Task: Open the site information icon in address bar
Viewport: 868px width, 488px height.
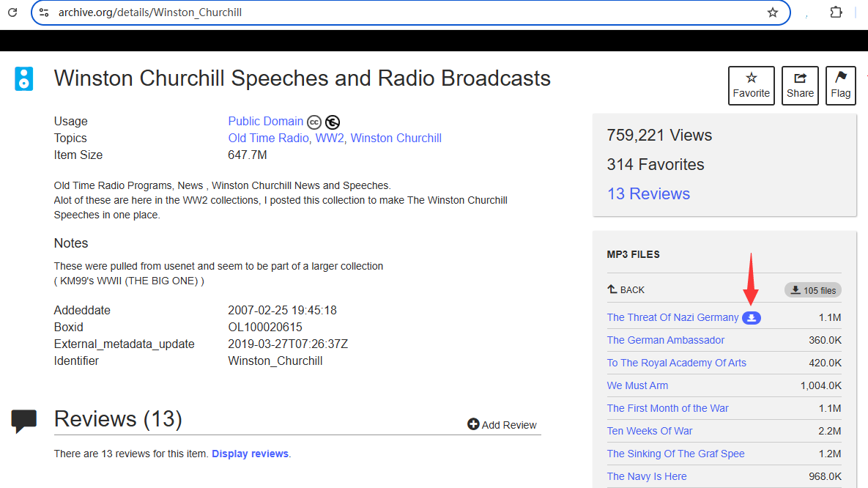Action: 44,12
